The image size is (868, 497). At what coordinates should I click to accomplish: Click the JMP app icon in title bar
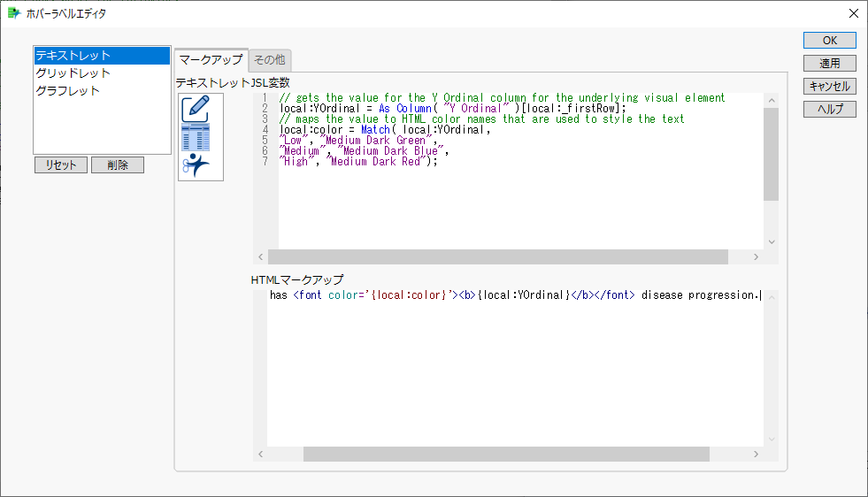click(13, 13)
